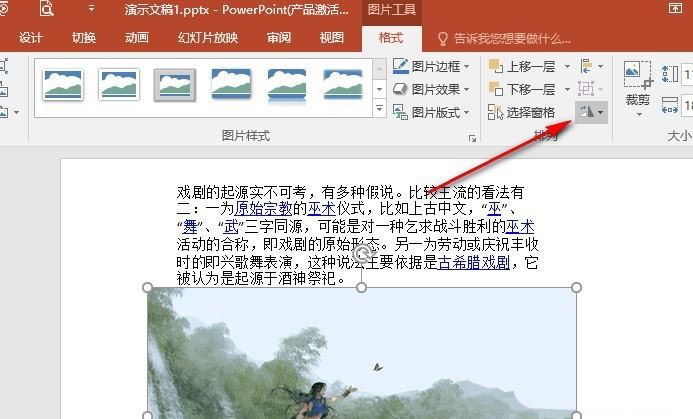Switch to the Slide Show (幻灯片放映) tab
Screen dimensions: 693x419
[x=208, y=38]
